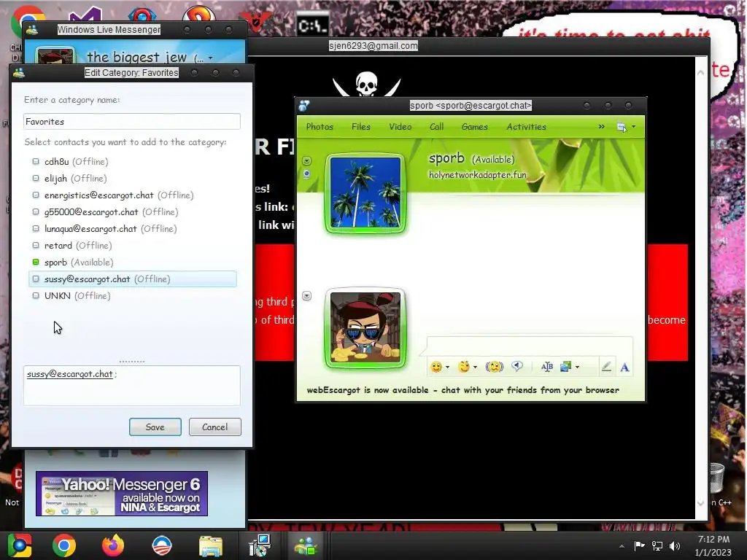
Task: Open the show menu dropdown arrow in chat
Action: pyautogui.click(x=634, y=127)
